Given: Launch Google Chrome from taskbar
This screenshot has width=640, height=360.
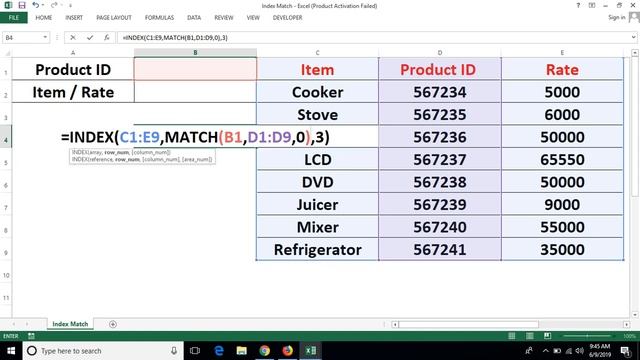Looking at the screenshot, I should [x=264, y=351].
